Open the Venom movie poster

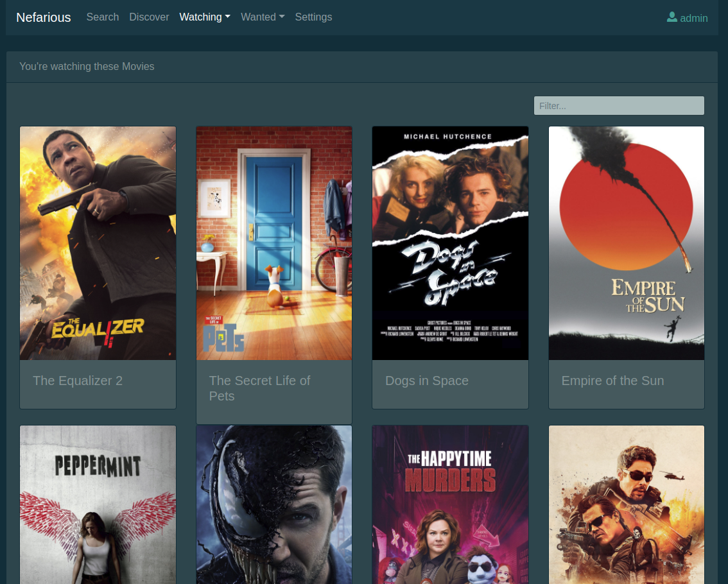(274, 504)
